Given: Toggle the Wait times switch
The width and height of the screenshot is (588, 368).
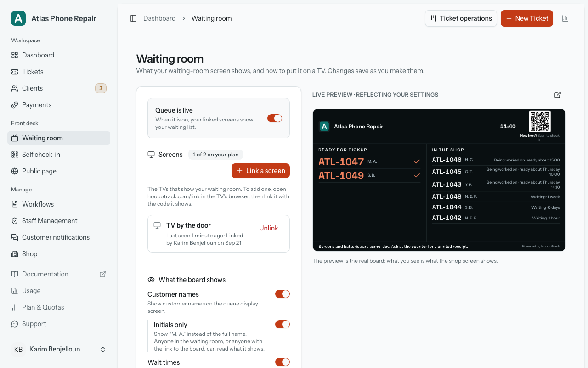Looking at the screenshot, I should click(x=283, y=362).
